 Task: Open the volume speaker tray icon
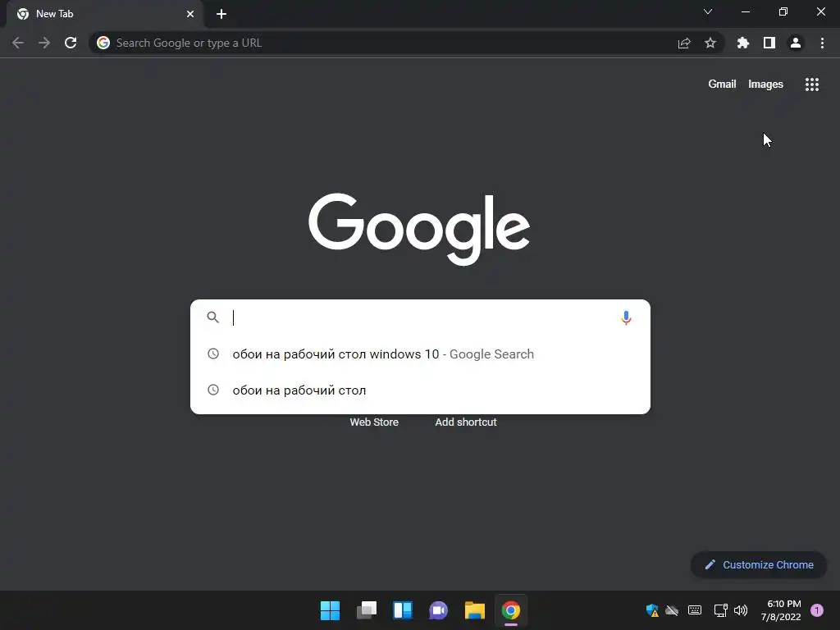click(x=741, y=610)
